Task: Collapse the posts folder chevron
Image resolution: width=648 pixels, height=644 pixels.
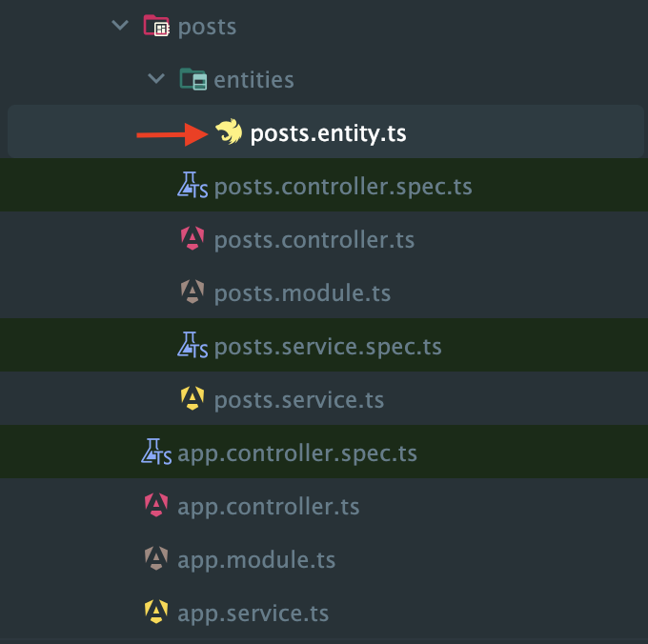Action: click(x=120, y=26)
